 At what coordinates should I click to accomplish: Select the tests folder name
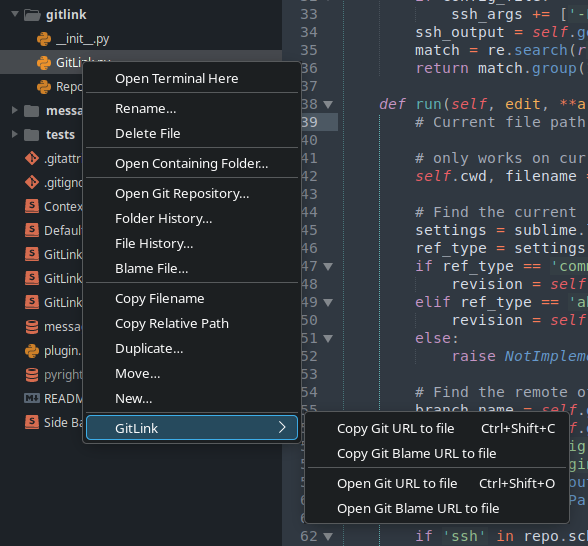click(x=60, y=135)
